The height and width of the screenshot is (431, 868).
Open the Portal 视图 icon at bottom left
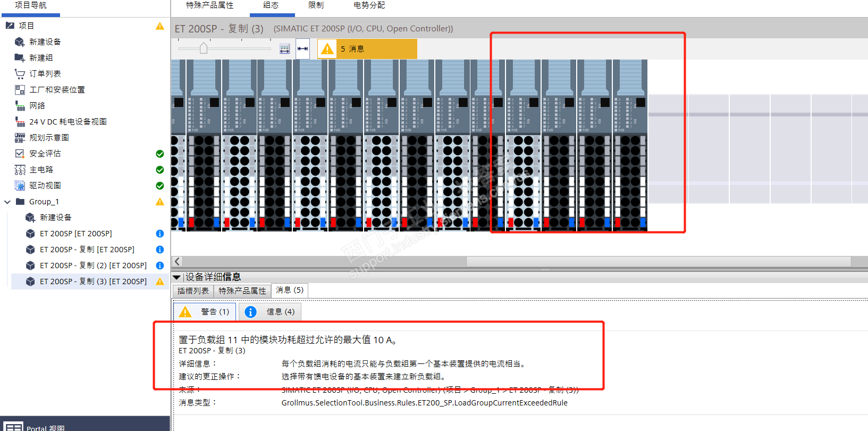pyautogui.click(x=14, y=427)
